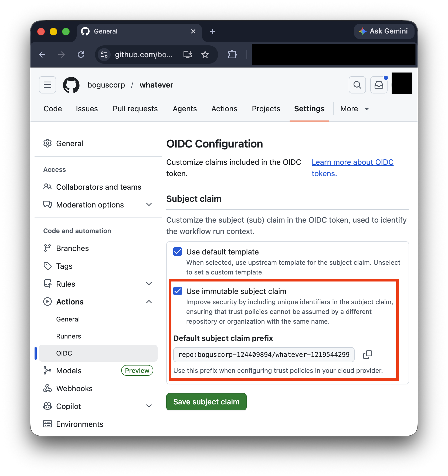Follow Learn more about OIDC tokens link

coord(352,168)
